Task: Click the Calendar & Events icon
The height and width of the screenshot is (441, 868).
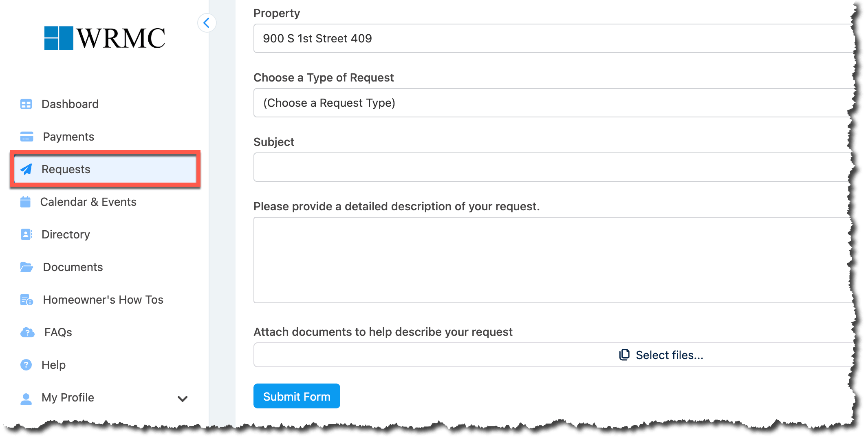Action: pyautogui.click(x=25, y=202)
